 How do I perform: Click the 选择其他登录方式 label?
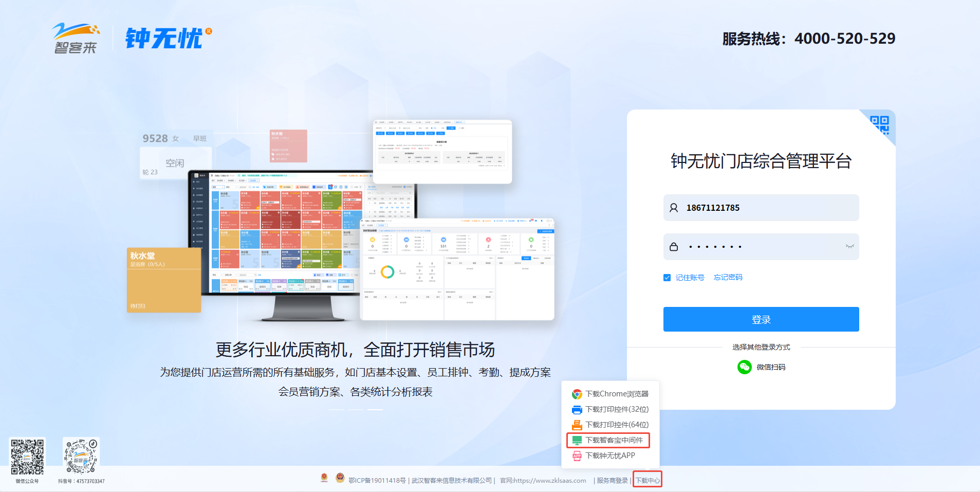tap(761, 347)
